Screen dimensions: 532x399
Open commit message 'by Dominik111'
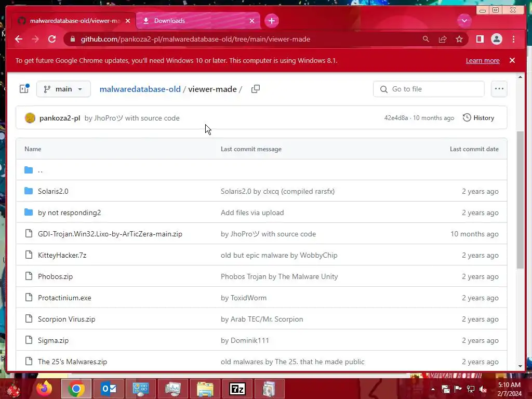click(245, 340)
